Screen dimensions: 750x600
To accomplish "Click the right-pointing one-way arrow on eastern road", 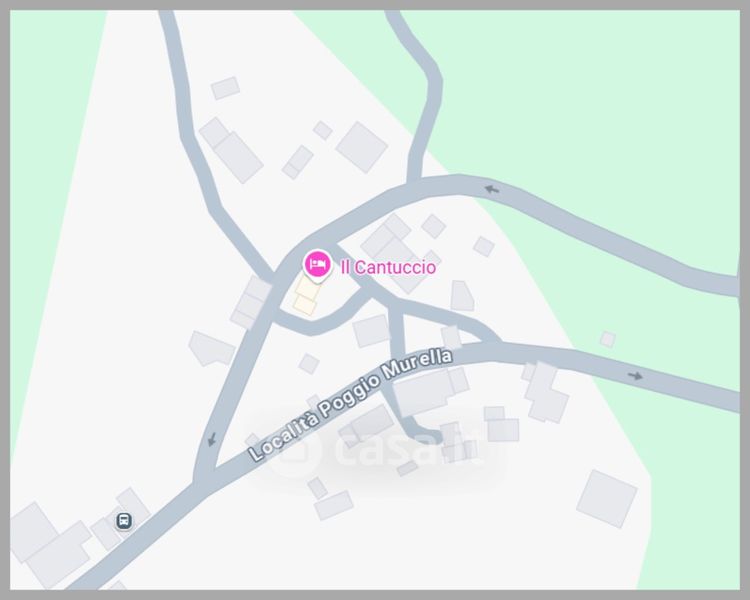I will click(636, 376).
